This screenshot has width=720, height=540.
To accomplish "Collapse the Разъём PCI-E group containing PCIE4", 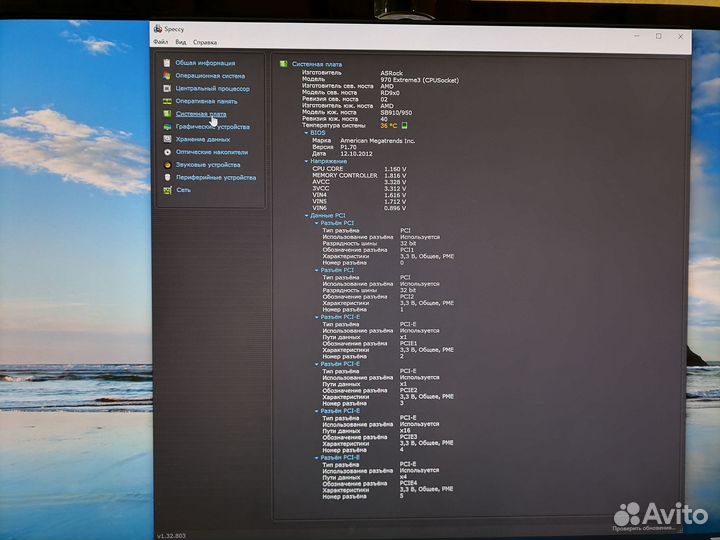I will [316, 458].
